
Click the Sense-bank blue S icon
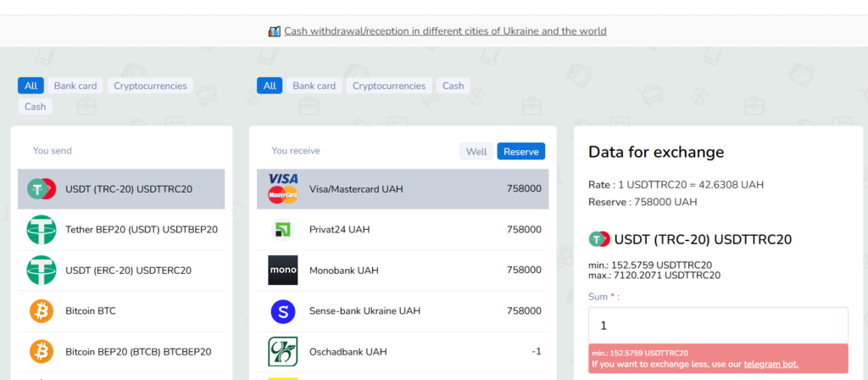click(x=283, y=310)
